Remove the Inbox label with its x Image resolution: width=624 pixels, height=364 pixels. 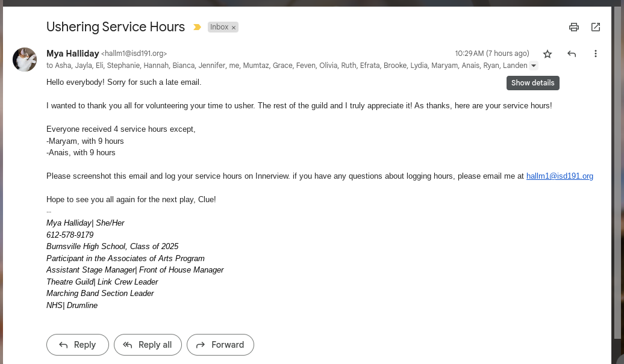pos(234,28)
